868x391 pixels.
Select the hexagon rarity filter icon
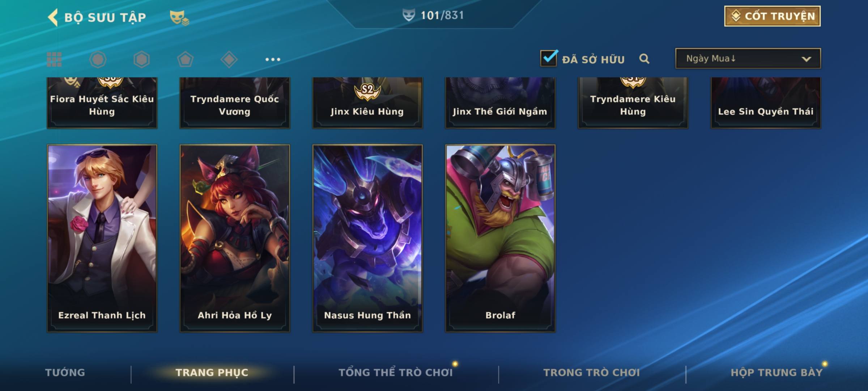tap(141, 59)
